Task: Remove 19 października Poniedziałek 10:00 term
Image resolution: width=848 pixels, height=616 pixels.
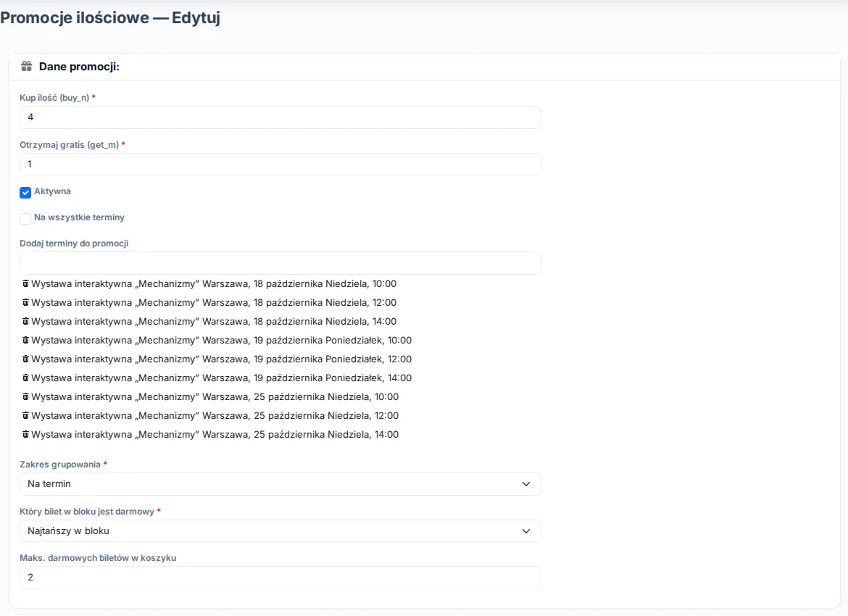Action: click(x=25, y=341)
